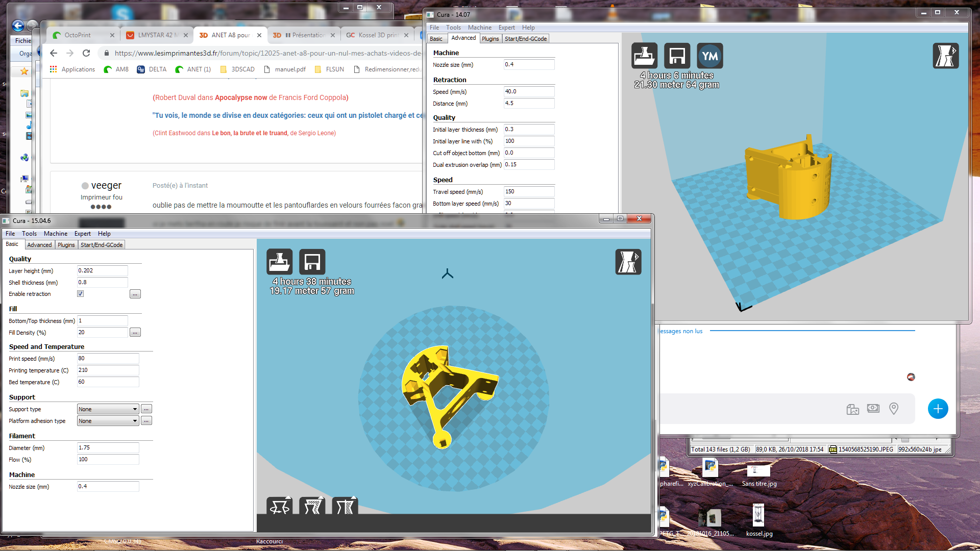Reload the browser page
The height and width of the screenshot is (551, 980).
(x=86, y=53)
